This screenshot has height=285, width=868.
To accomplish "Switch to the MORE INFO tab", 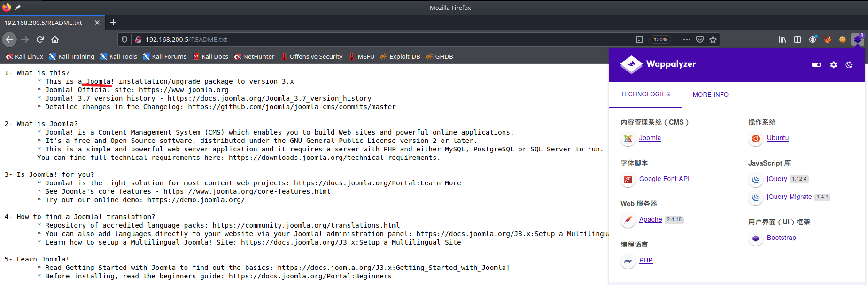I will (x=711, y=95).
